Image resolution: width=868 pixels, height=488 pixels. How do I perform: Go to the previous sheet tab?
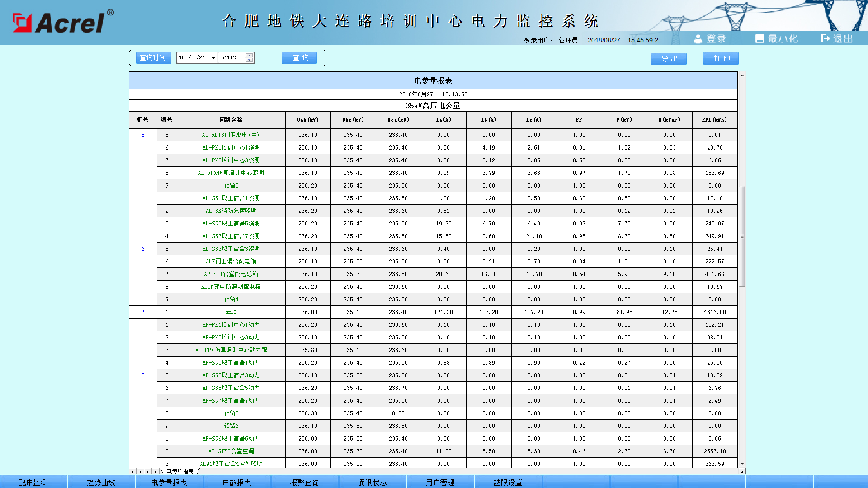point(140,472)
